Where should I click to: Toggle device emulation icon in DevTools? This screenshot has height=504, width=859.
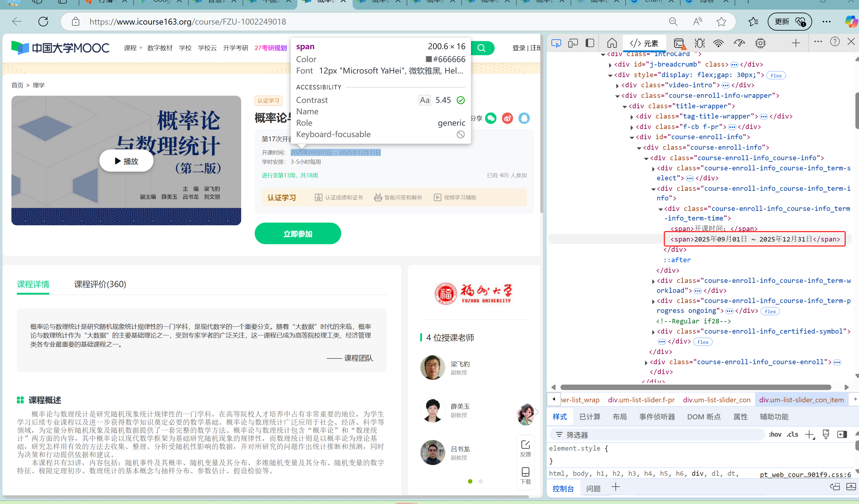[x=573, y=43]
